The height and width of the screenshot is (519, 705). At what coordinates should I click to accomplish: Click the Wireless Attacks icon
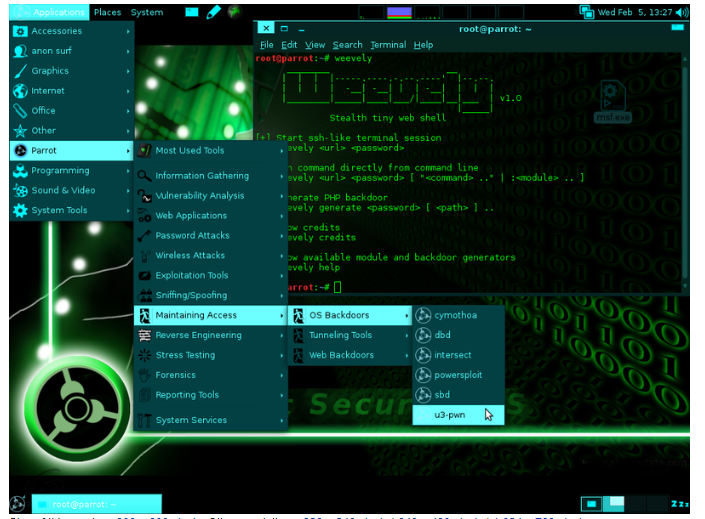[144, 255]
